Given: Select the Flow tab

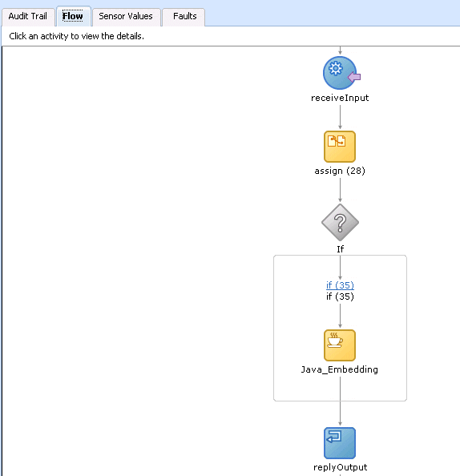Looking at the screenshot, I should tap(73, 16).
